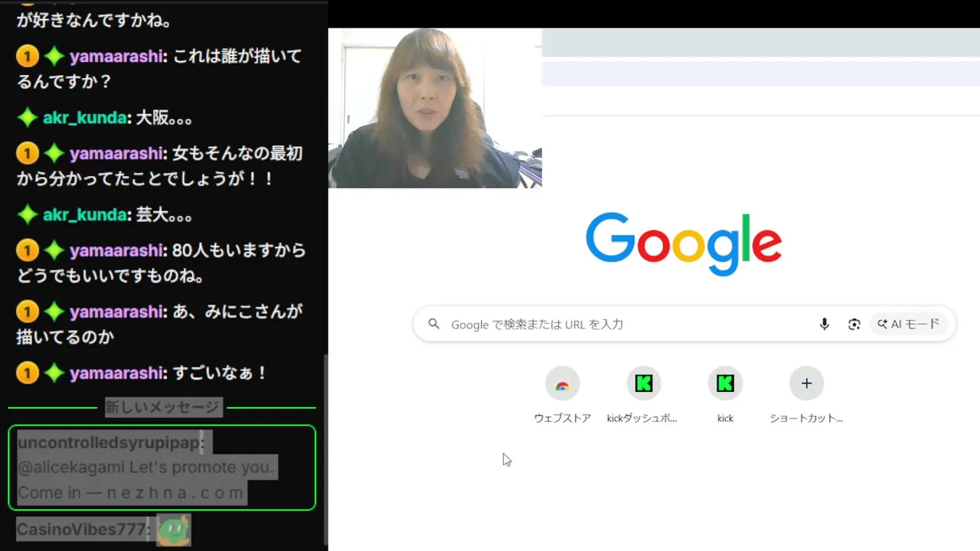The image size is (980, 551).
Task: Click orange 1 badge on すごいなぁ message
Action: coord(28,373)
